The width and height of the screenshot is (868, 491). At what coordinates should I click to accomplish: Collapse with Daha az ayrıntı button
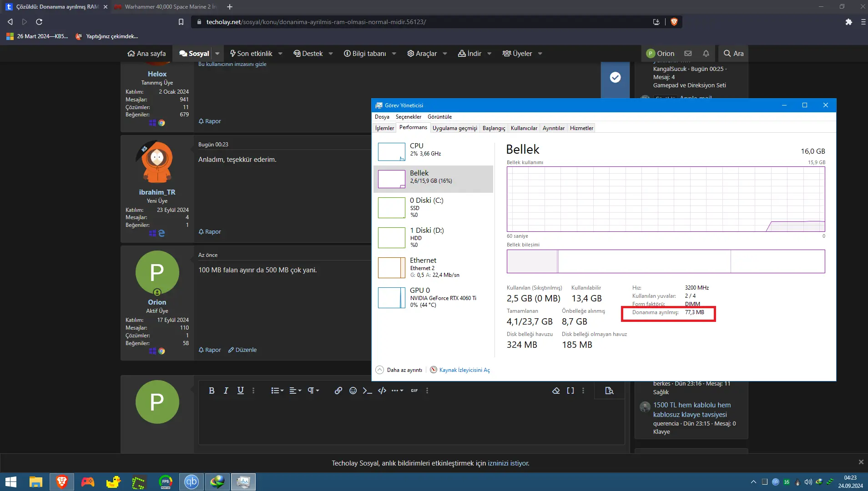(399, 370)
